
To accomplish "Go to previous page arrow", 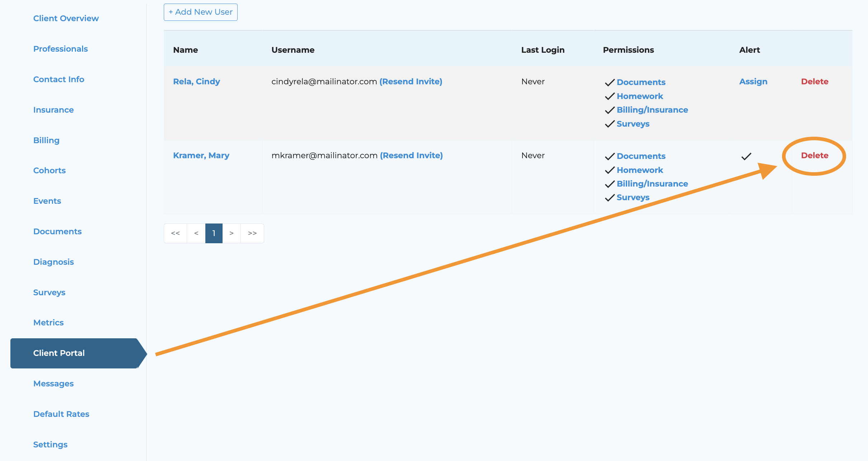I will coord(196,233).
